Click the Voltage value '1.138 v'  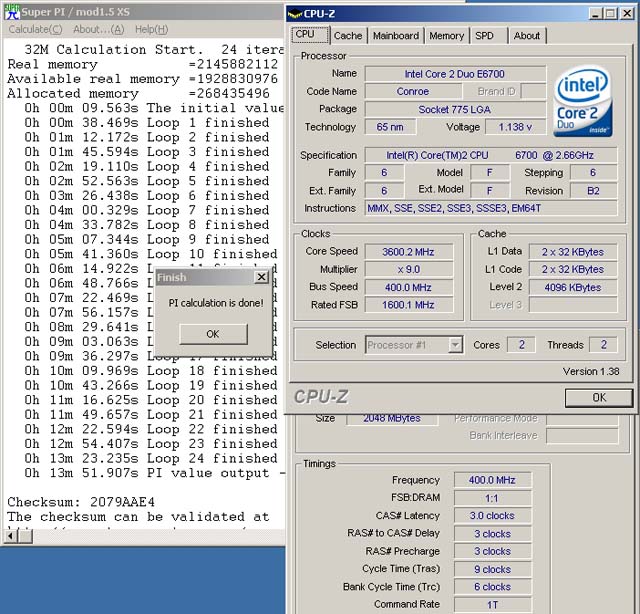(515, 127)
